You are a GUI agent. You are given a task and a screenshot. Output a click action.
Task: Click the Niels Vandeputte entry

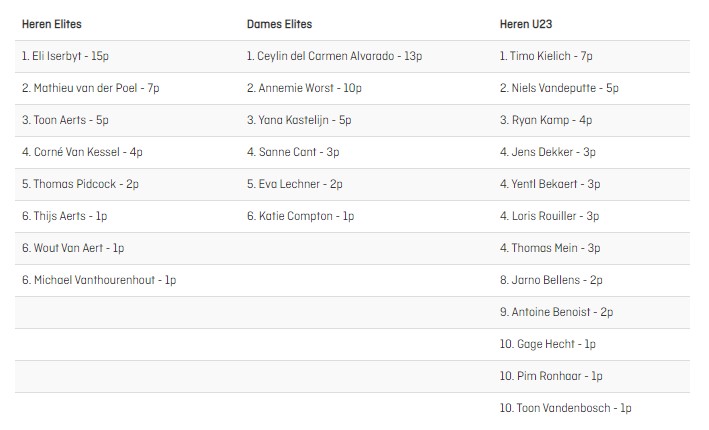(559, 88)
